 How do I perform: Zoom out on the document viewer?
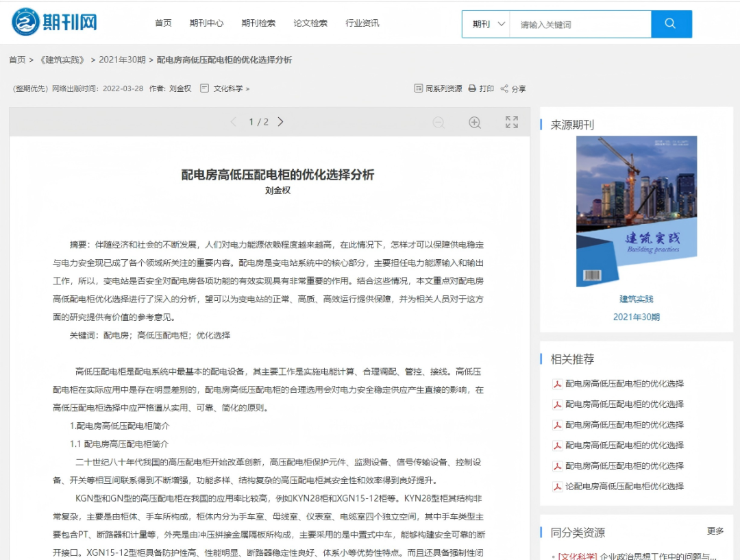click(x=439, y=122)
